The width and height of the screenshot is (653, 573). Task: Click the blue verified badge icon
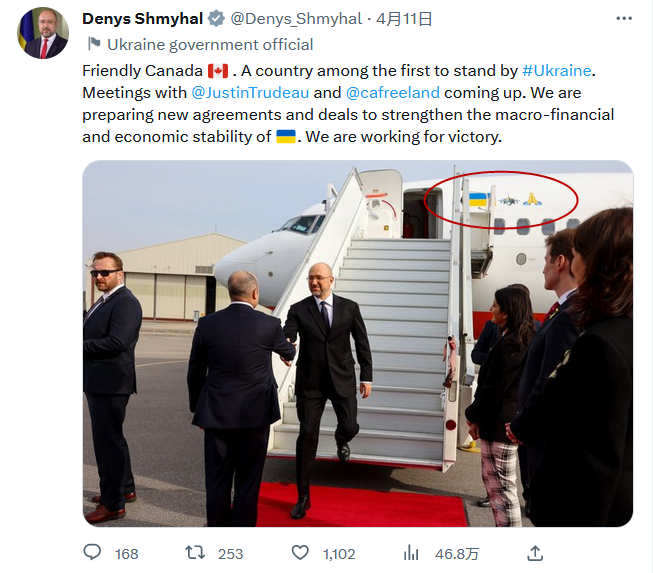pyautogui.click(x=215, y=19)
